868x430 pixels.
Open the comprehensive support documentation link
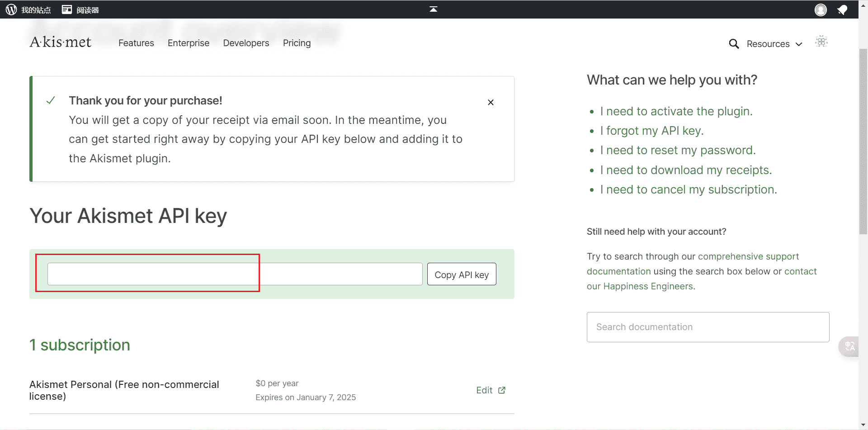(x=693, y=264)
